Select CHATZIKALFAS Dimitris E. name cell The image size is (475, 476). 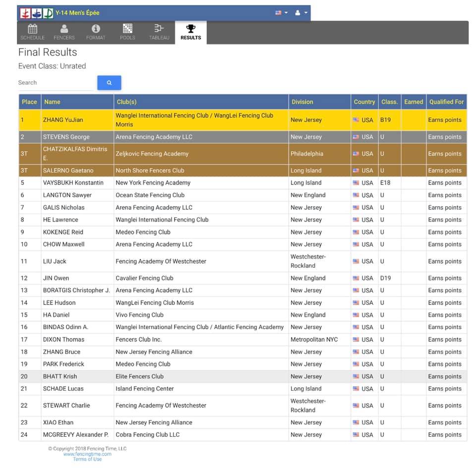[77, 154]
